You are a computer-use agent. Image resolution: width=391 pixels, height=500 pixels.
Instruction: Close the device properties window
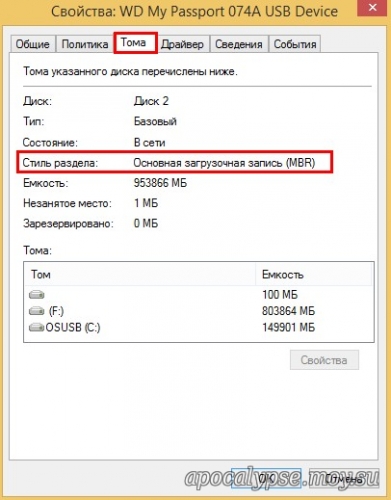(373, 8)
